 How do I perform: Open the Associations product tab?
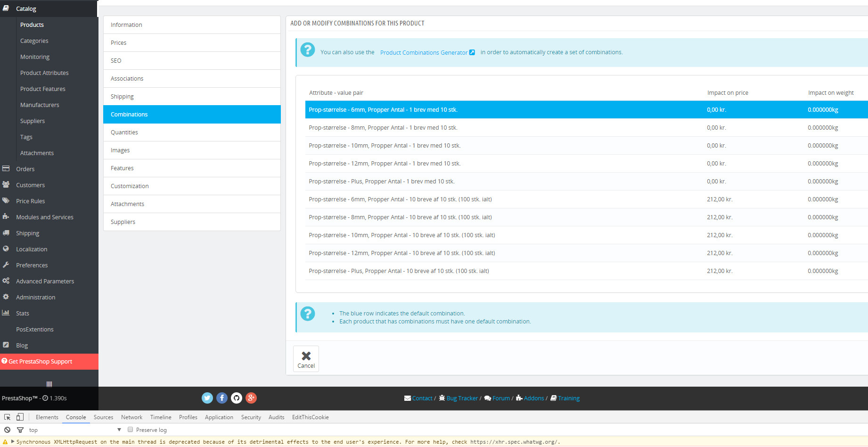click(192, 79)
